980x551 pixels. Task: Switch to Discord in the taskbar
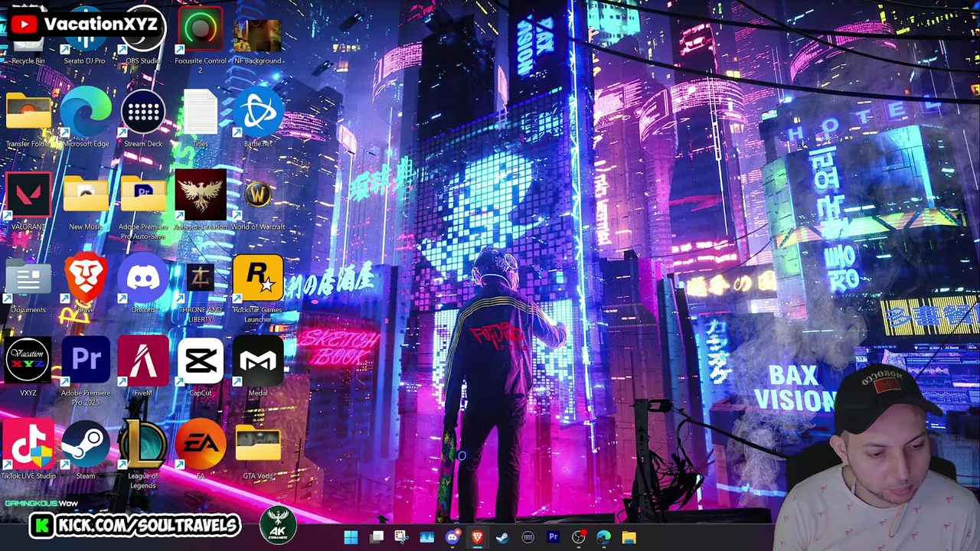pos(452,537)
